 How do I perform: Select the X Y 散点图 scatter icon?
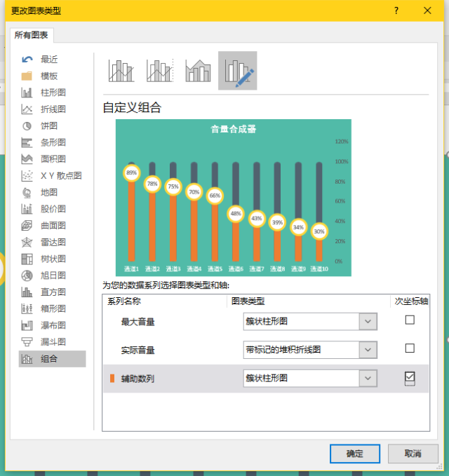(x=27, y=176)
